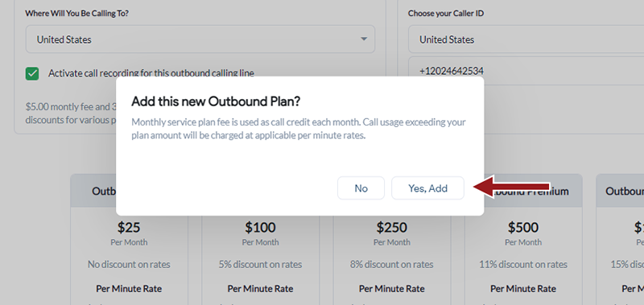644x305 pixels.
Task: Click the Add this new Outbound Plan heading
Action: 216,101
